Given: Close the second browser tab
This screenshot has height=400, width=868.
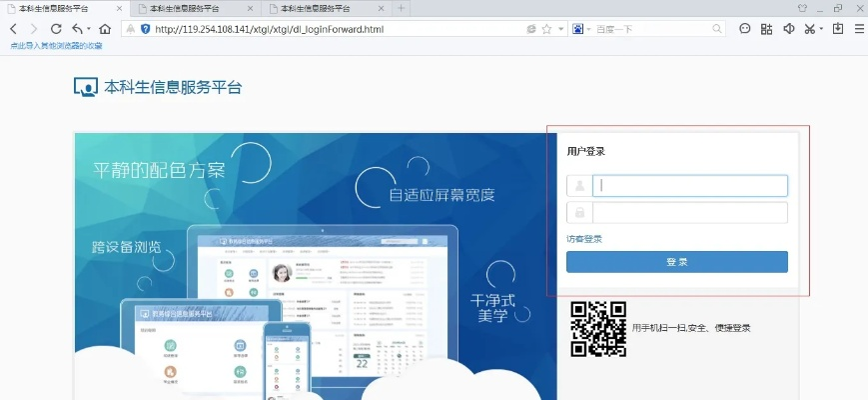Looking at the screenshot, I should (x=251, y=9).
